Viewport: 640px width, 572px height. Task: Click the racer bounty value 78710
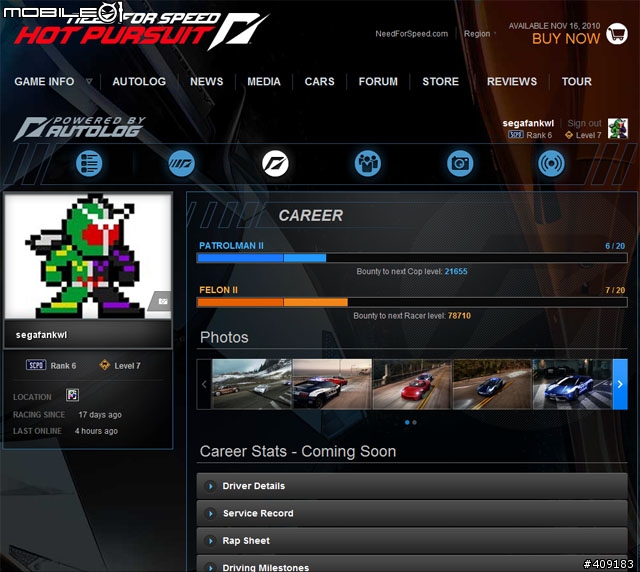[459, 316]
